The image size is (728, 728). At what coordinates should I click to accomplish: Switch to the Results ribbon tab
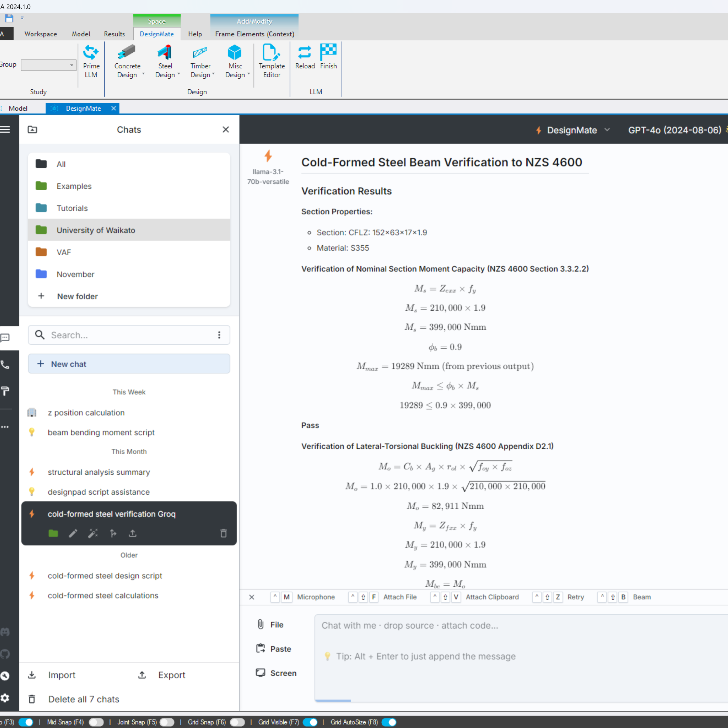[114, 34]
